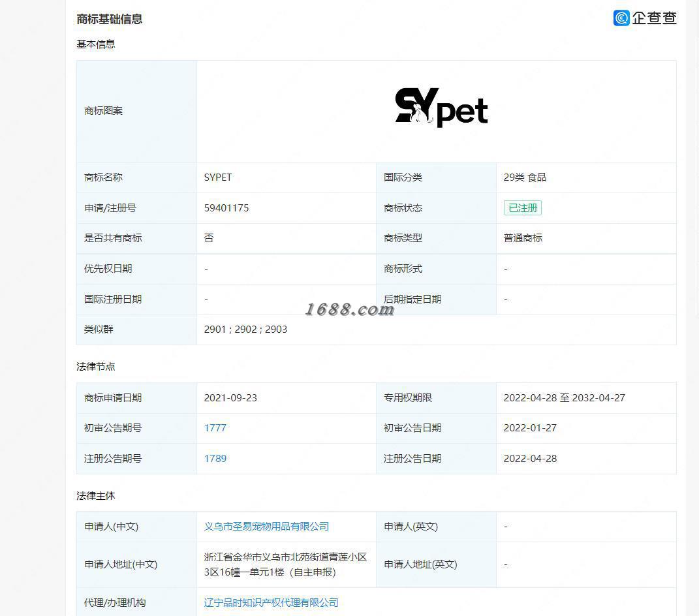Click the 国际注册日期 label cell
The height and width of the screenshot is (616, 699).
pos(136,299)
